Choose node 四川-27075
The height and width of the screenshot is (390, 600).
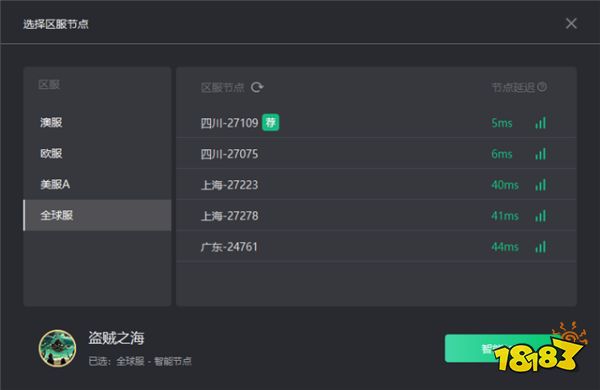point(376,153)
